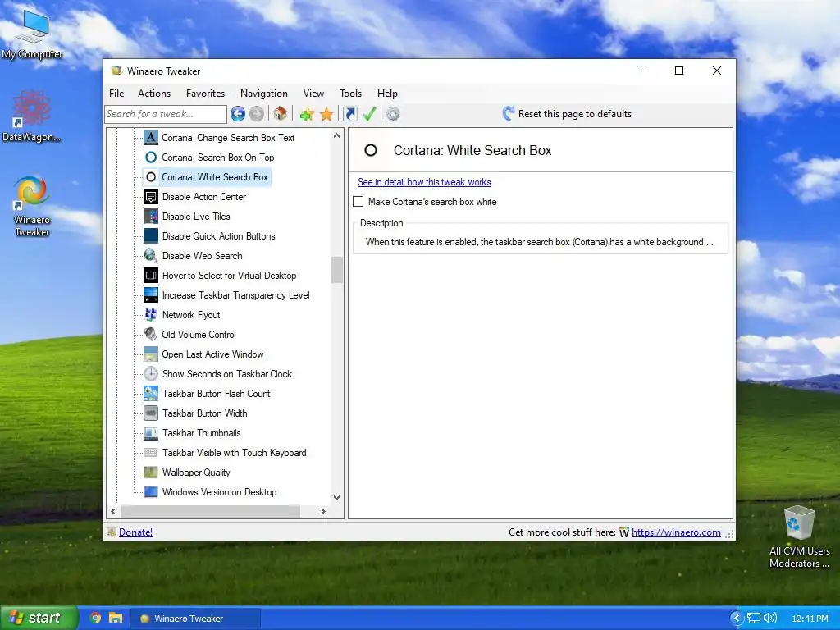Launch Chrome from the quick launch bar
This screenshot has width=840, height=630.
(95, 618)
